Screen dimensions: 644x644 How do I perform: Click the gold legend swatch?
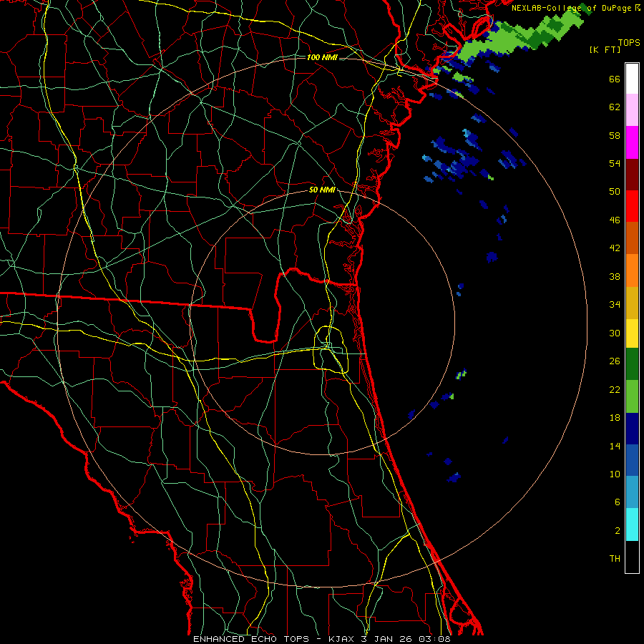point(632,303)
